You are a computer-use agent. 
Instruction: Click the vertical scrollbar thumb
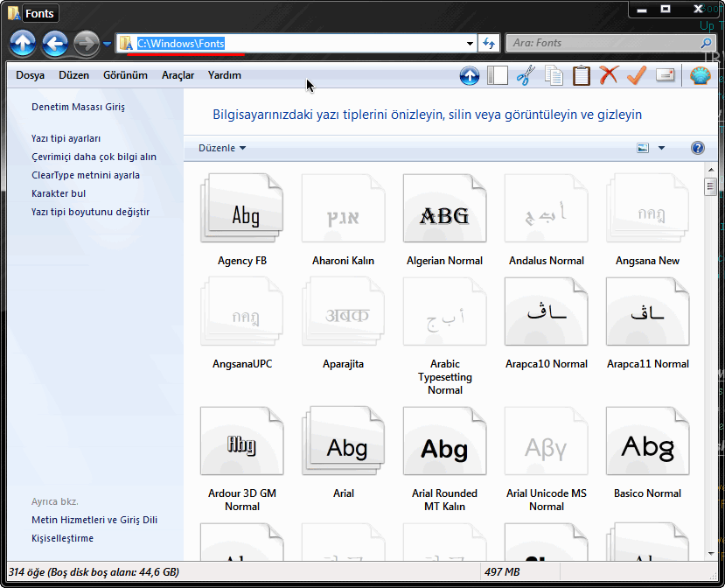[711, 187]
